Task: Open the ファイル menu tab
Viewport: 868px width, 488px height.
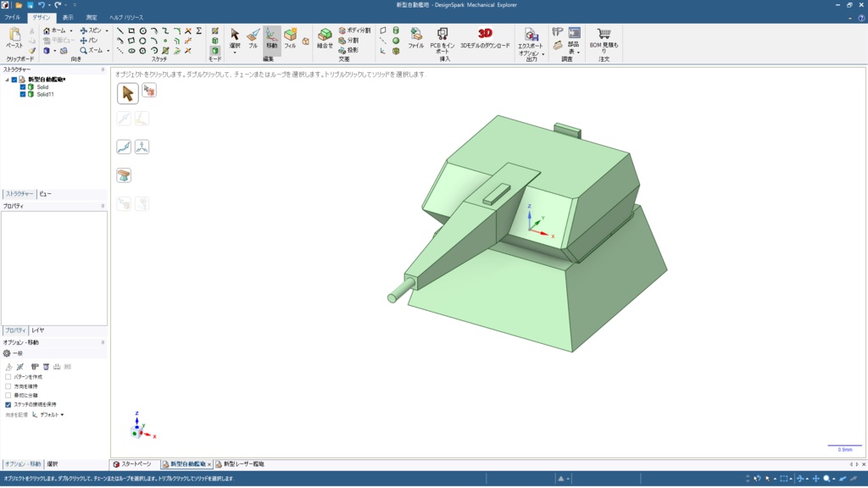Action: [x=12, y=18]
